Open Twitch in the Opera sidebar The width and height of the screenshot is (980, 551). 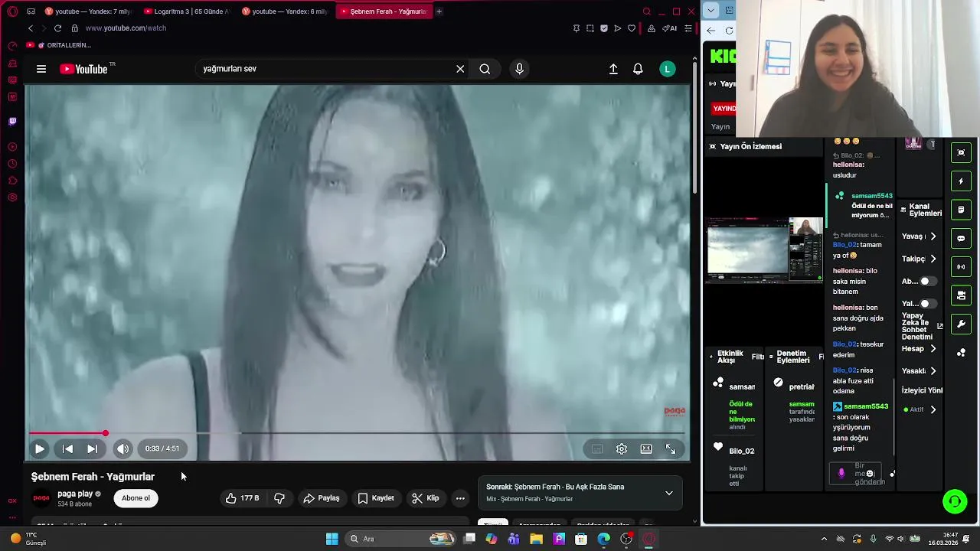coord(12,121)
